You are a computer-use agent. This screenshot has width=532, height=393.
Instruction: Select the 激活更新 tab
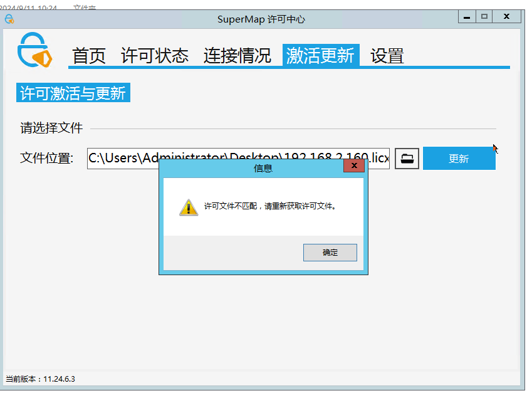click(321, 55)
